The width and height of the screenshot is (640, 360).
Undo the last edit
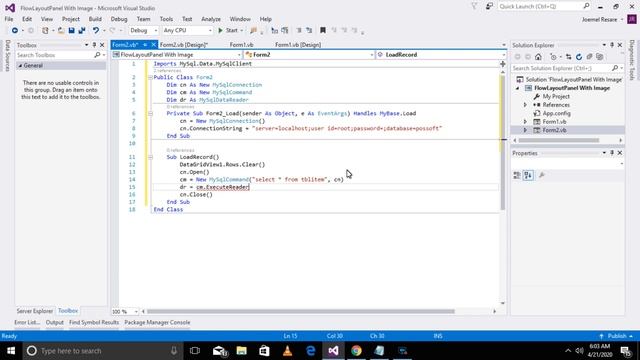pos(96,31)
